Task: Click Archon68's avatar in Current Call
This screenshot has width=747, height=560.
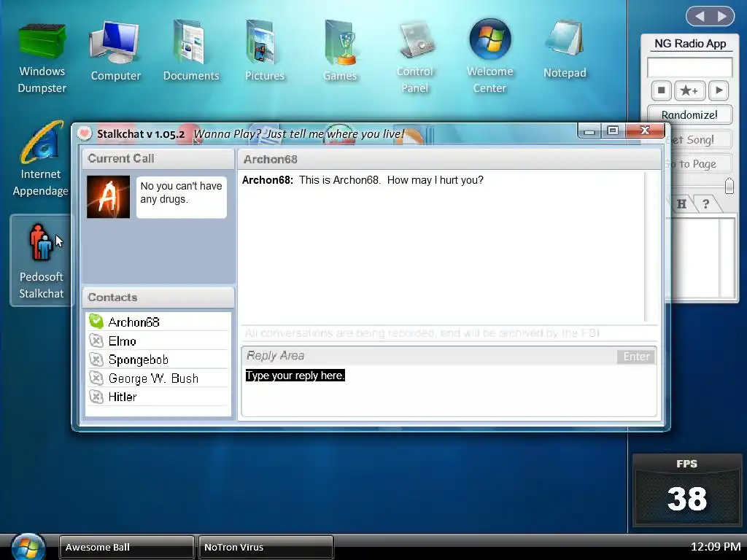Action: pyautogui.click(x=108, y=197)
